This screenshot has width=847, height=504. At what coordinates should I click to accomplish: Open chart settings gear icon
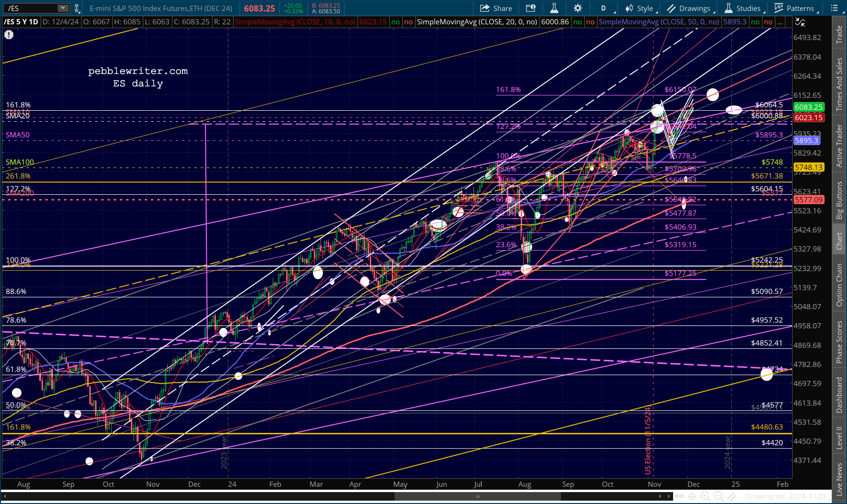(x=578, y=8)
